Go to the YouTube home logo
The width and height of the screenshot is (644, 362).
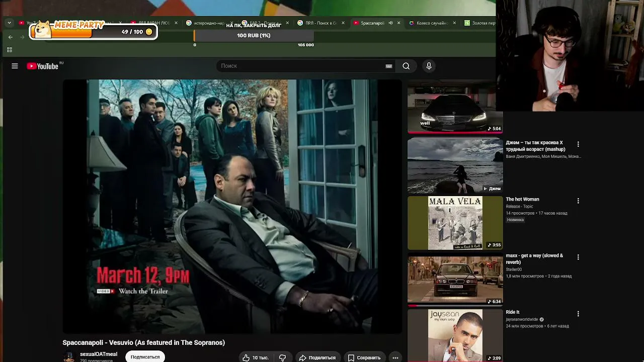[x=43, y=66]
